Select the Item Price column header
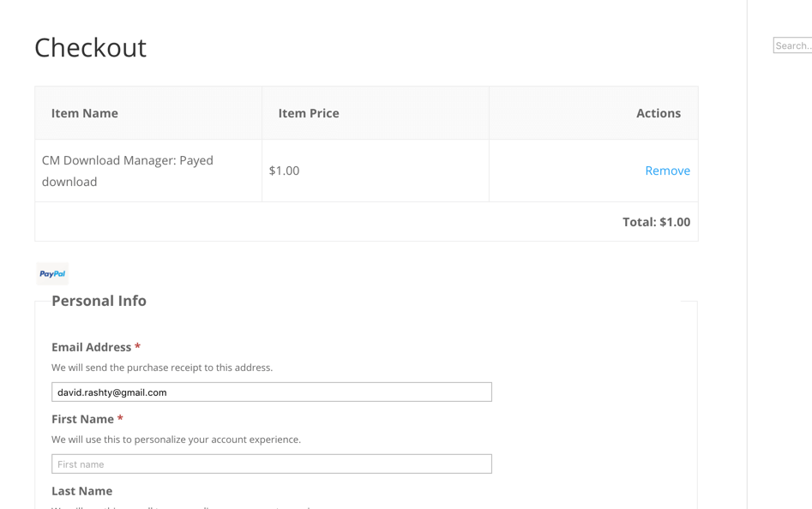The width and height of the screenshot is (812, 509). 309,113
